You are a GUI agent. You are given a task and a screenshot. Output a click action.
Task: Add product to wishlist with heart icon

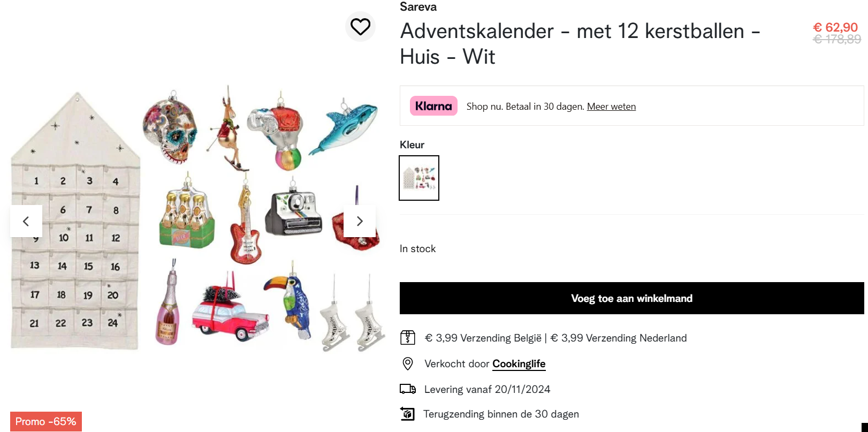(x=360, y=26)
